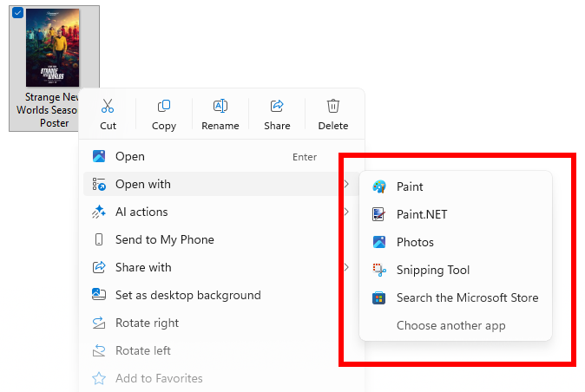Click the Delete trash can icon
The image size is (585, 392).
[333, 107]
